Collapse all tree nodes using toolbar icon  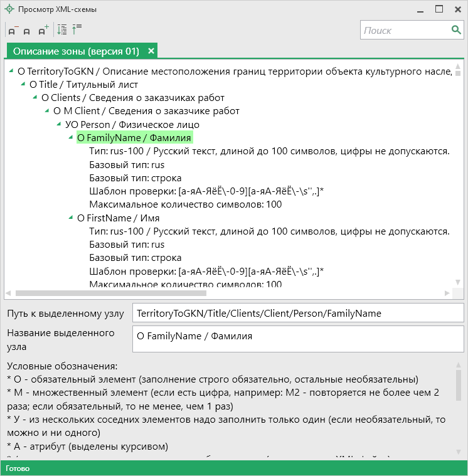pos(77,29)
